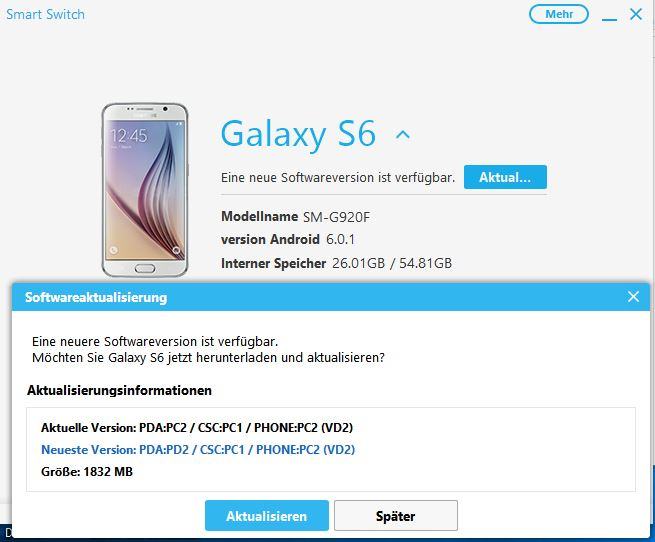Close the Softwareaktualisierung dialog
Screen dimensions: 655x542
click(x=633, y=297)
